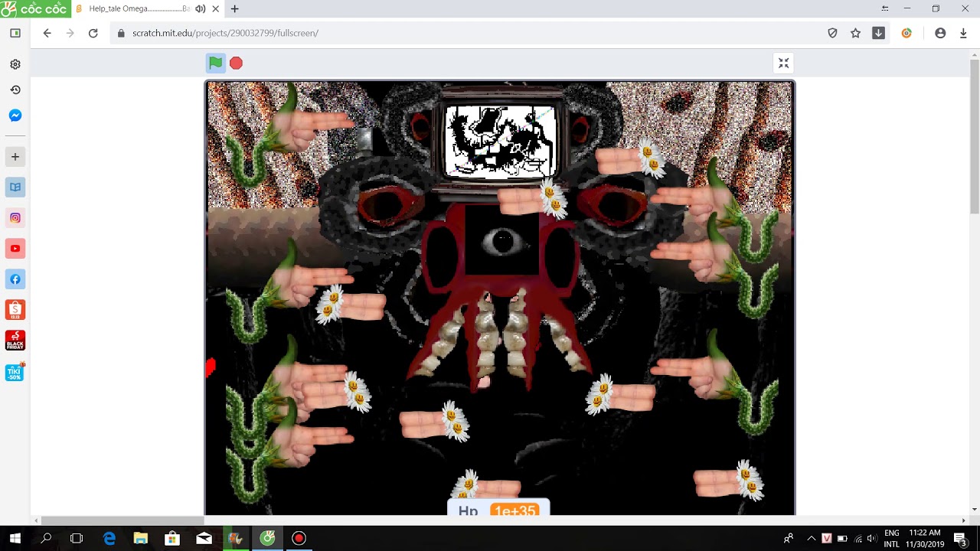980x551 pixels.
Task: Open File Explorer from taskbar
Action: click(x=141, y=539)
